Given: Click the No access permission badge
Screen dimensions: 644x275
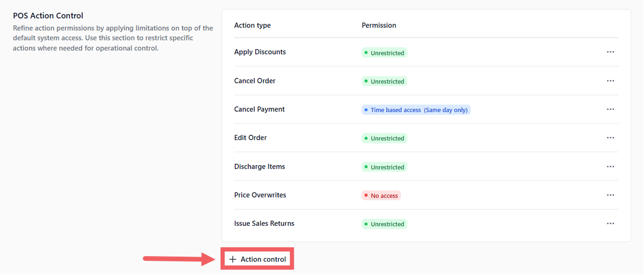Looking at the screenshot, I should (x=381, y=196).
